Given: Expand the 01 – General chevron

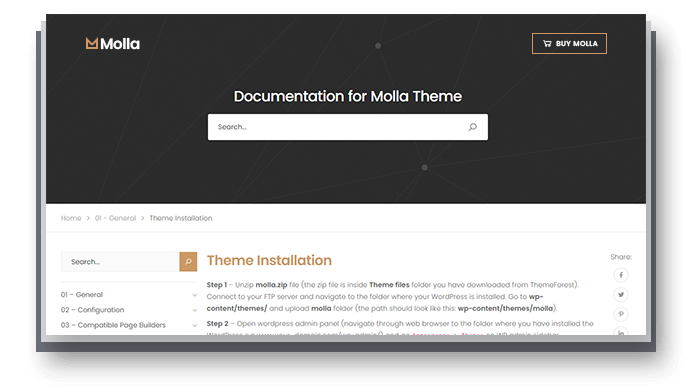Looking at the screenshot, I should click(x=195, y=295).
